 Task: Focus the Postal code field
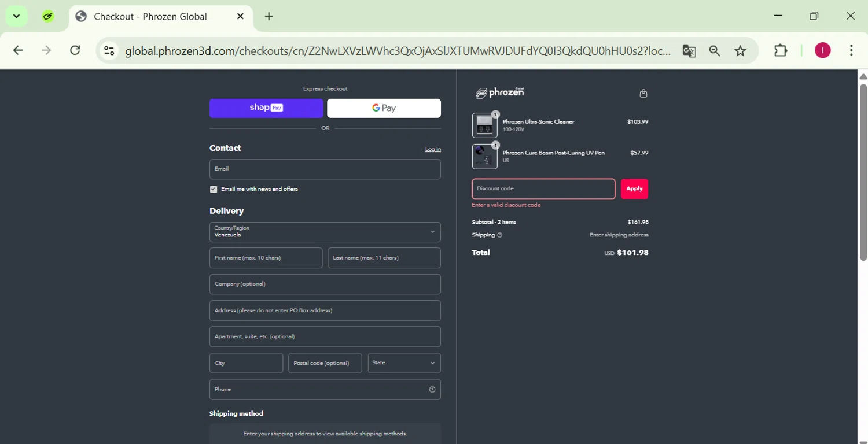pos(325,364)
